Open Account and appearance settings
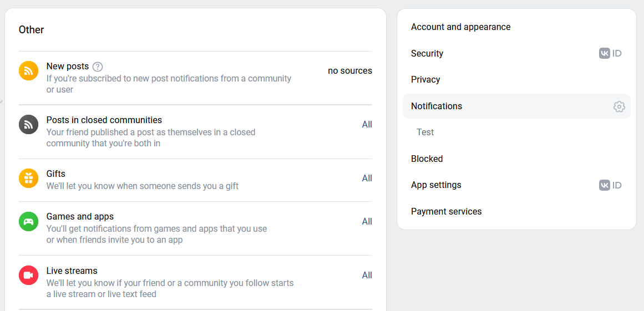 (x=516, y=27)
